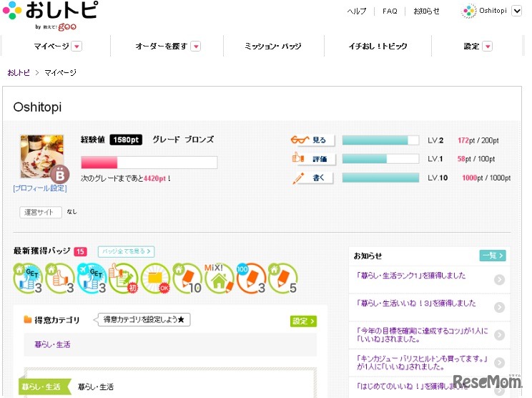The width and height of the screenshot is (532, 398).
Task: Click the thumbs-up 評価 icon button
Action: [312, 159]
